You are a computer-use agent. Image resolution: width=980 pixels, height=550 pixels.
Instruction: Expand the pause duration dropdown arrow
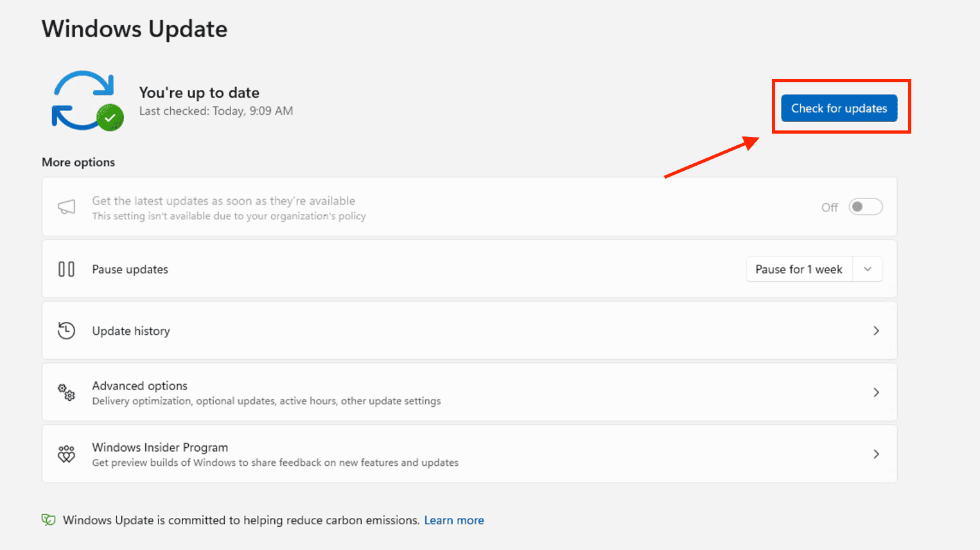point(868,269)
